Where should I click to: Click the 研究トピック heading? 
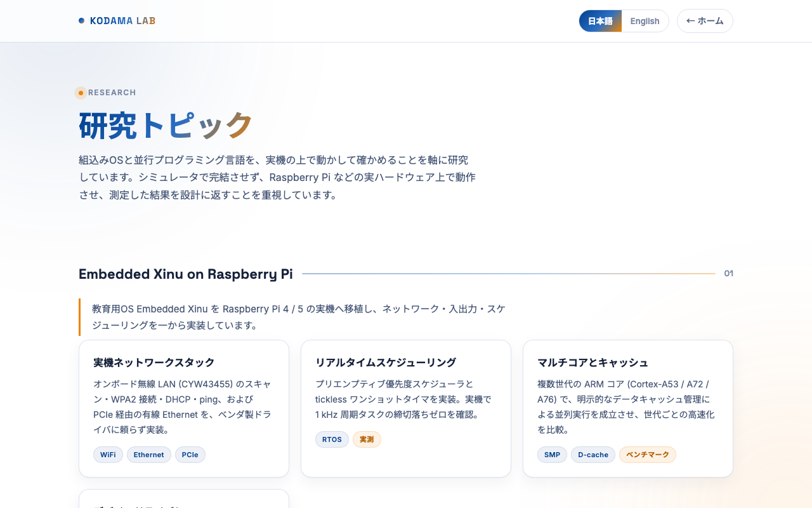click(x=166, y=125)
